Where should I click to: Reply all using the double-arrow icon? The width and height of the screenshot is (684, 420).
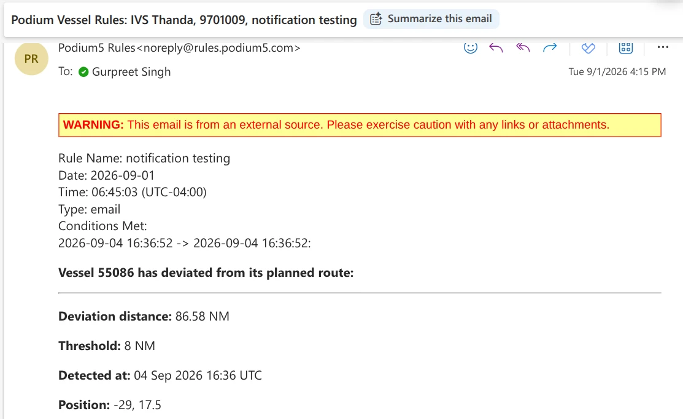click(x=523, y=48)
